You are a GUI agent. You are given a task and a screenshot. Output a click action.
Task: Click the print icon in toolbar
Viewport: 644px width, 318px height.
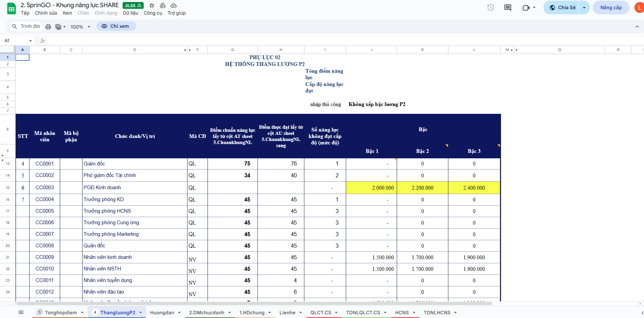(x=48, y=26)
